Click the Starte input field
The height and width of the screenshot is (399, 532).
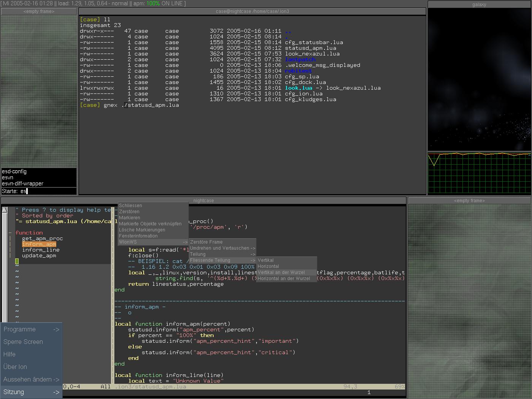point(49,191)
